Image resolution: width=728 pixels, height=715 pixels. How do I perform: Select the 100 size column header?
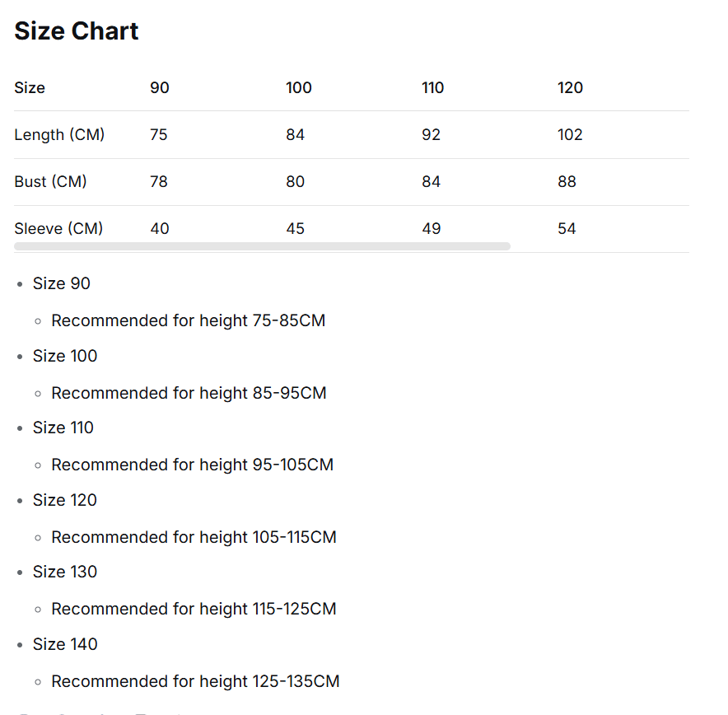pos(298,88)
